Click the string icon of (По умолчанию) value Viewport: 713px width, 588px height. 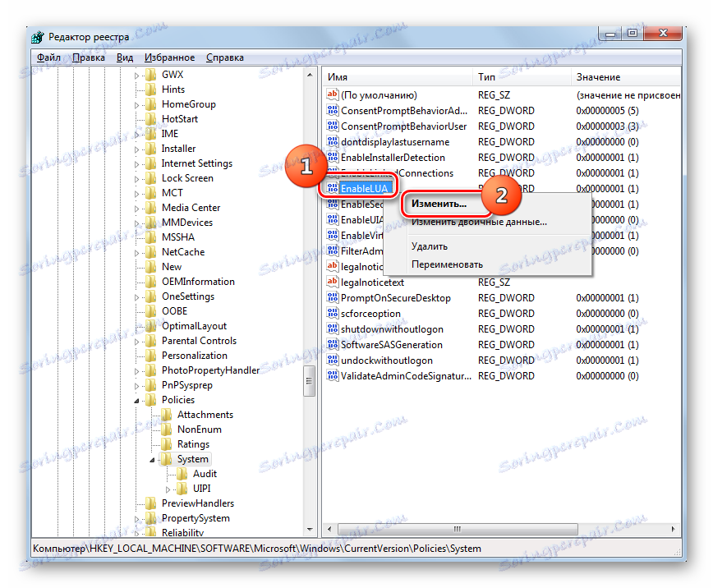(x=333, y=94)
